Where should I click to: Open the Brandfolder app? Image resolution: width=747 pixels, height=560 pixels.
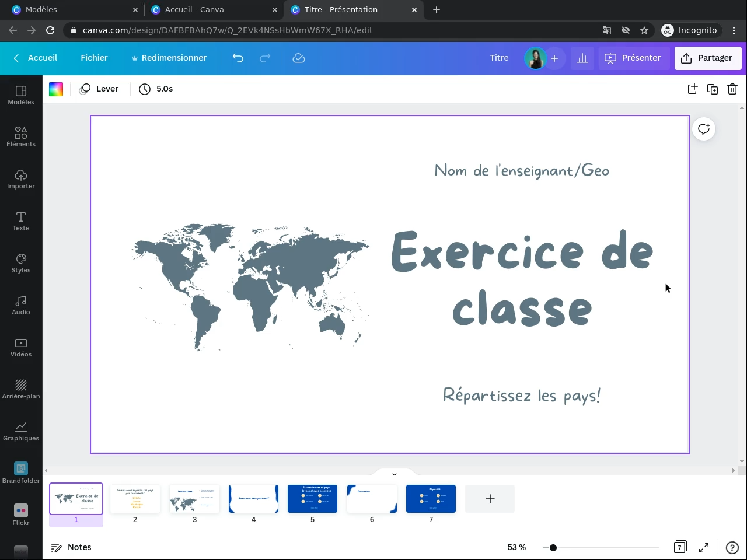pyautogui.click(x=21, y=473)
